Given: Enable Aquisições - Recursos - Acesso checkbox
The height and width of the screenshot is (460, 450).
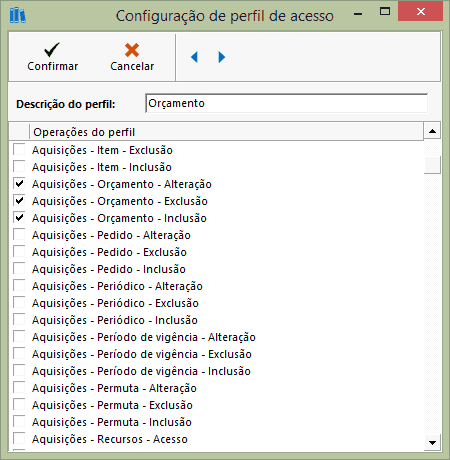Looking at the screenshot, I should (19, 439).
